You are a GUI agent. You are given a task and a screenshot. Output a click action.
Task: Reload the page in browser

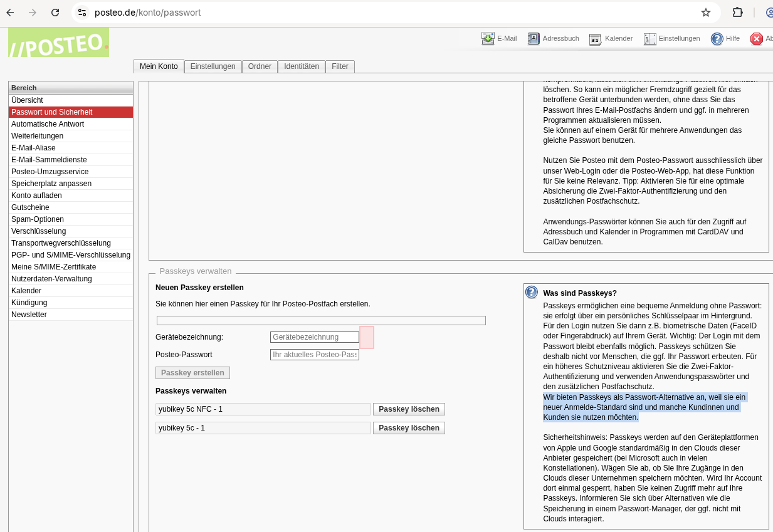coord(55,13)
